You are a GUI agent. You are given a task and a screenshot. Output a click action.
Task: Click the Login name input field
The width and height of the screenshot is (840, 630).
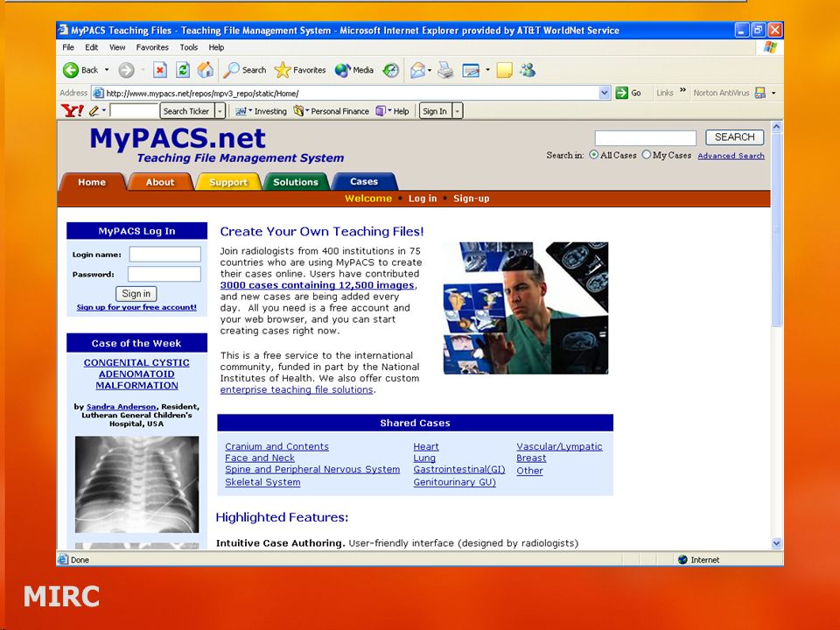165,254
